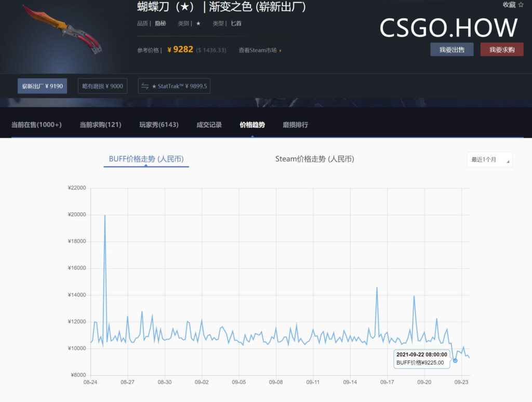Open the 当前求购(121) tab
532x402 pixels.
click(x=100, y=125)
